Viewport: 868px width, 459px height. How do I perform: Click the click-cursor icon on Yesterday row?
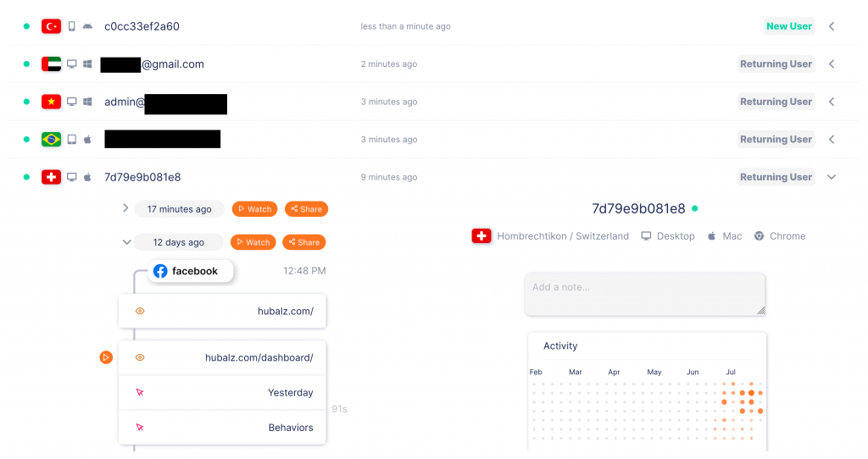point(140,393)
